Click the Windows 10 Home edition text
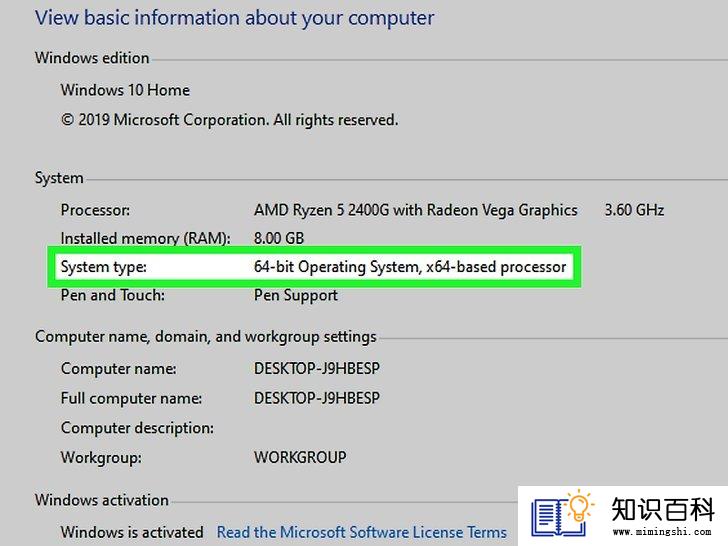 tap(125, 90)
